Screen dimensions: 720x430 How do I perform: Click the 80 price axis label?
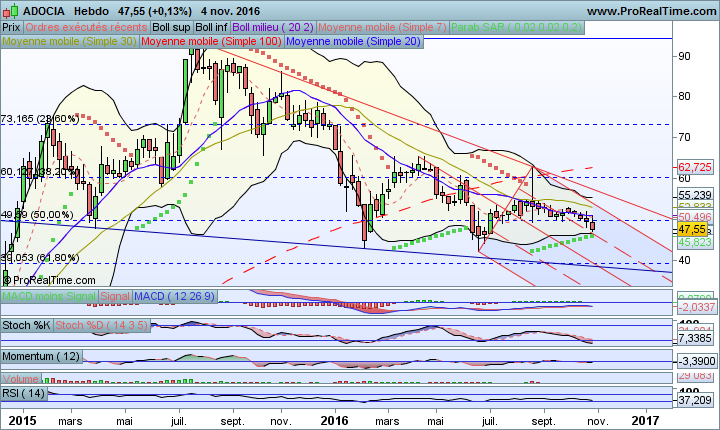(684, 96)
